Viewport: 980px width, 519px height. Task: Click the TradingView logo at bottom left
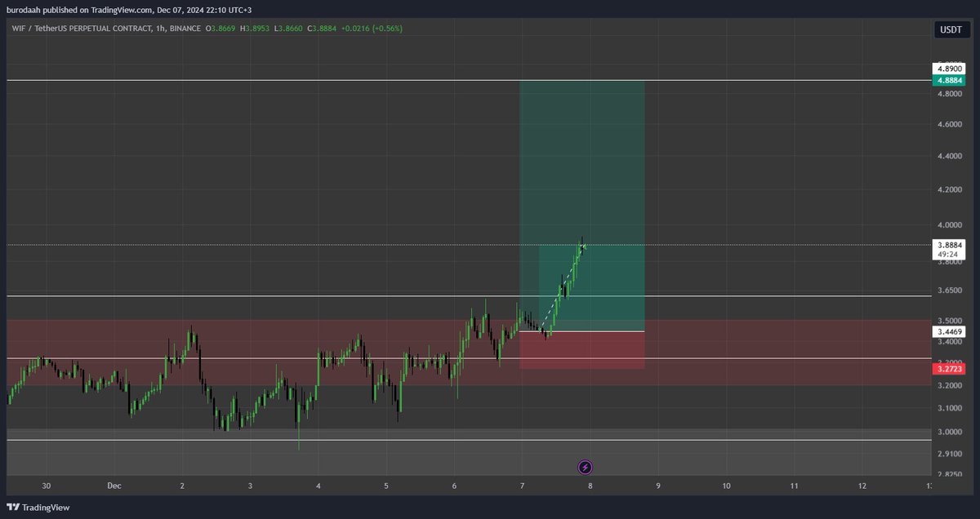click(x=38, y=507)
